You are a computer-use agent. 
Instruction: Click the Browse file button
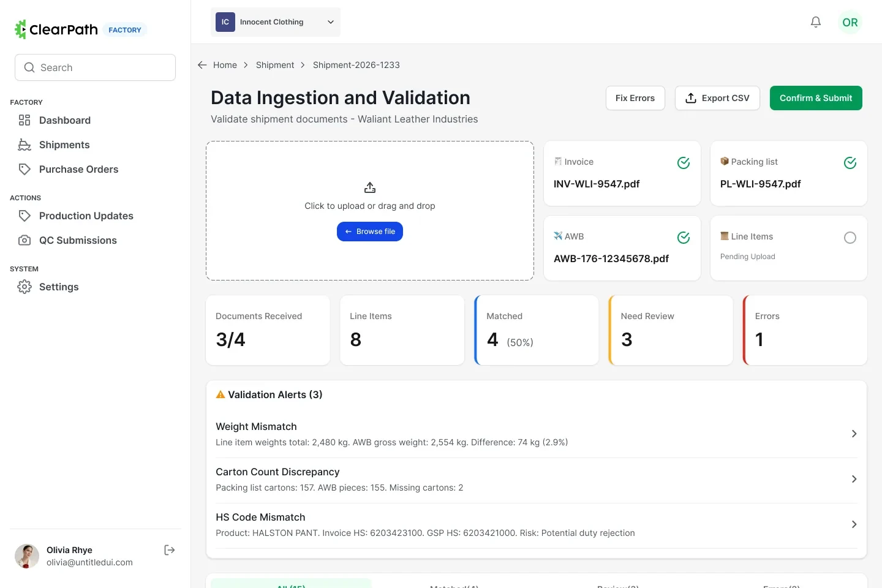[x=370, y=232]
